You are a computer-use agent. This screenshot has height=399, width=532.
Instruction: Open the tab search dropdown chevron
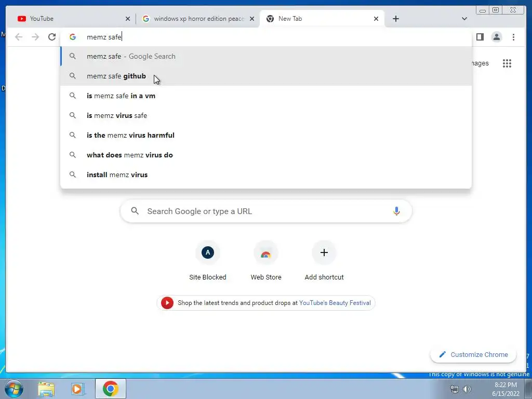pyautogui.click(x=464, y=19)
